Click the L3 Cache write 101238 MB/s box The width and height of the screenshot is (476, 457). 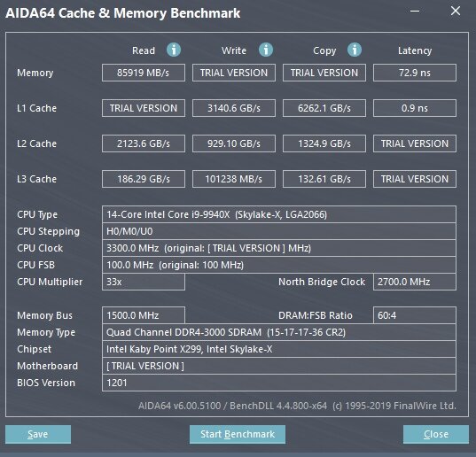(234, 179)
